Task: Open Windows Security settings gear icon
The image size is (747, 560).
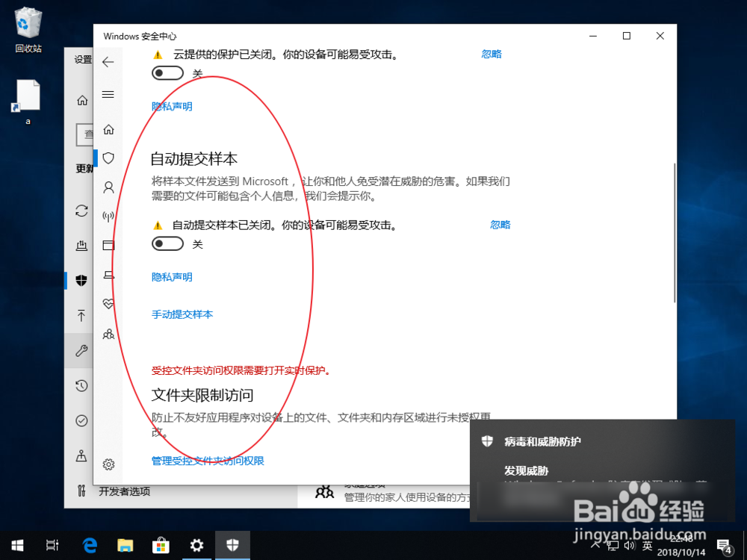Action: click(x=108, y=464)
